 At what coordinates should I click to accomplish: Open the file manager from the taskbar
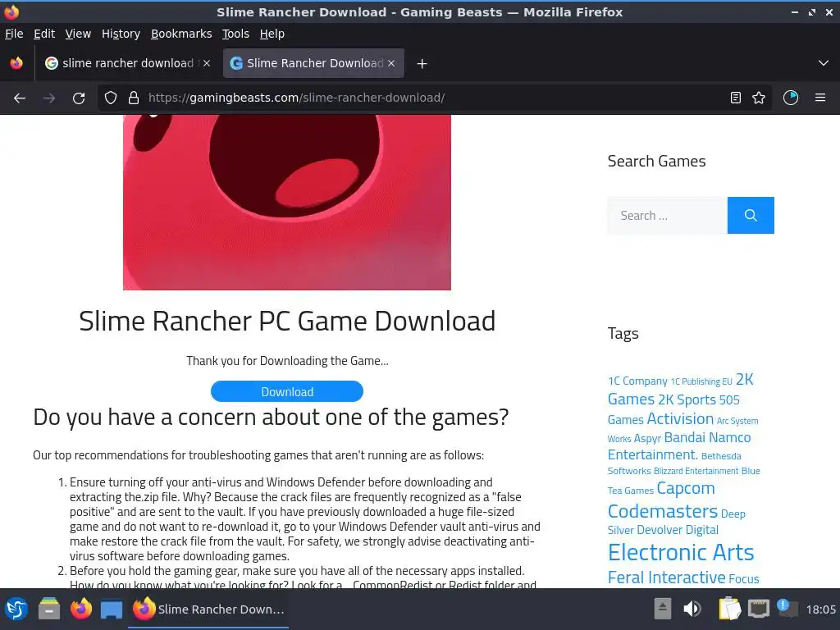point(49,609)
